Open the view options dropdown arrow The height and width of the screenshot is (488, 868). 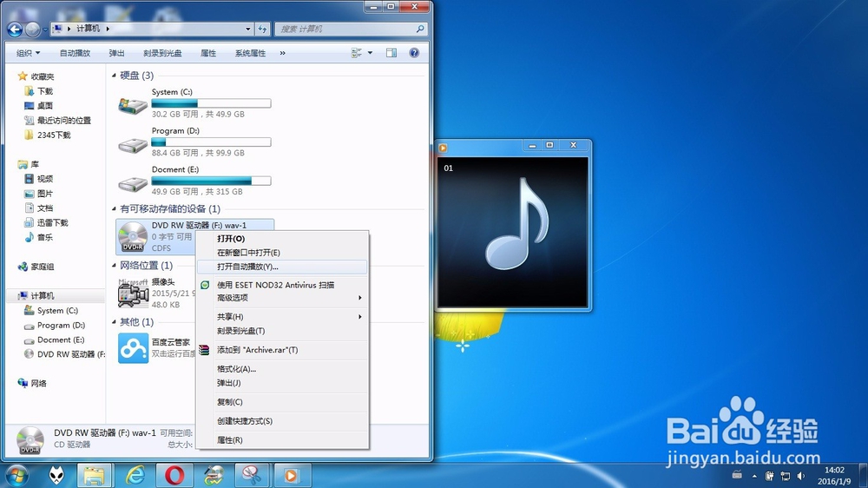pyautogui.click(x=370, y=53)
